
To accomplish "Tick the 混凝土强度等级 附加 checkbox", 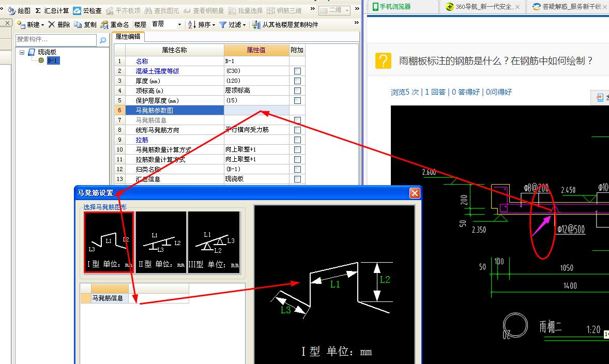I will [297, 71].
